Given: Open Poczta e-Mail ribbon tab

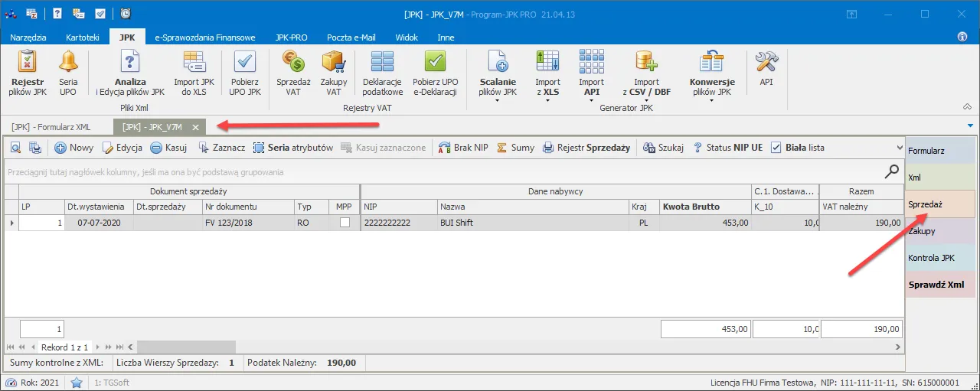Looking at the screenshot, I should tap(352, 37).
